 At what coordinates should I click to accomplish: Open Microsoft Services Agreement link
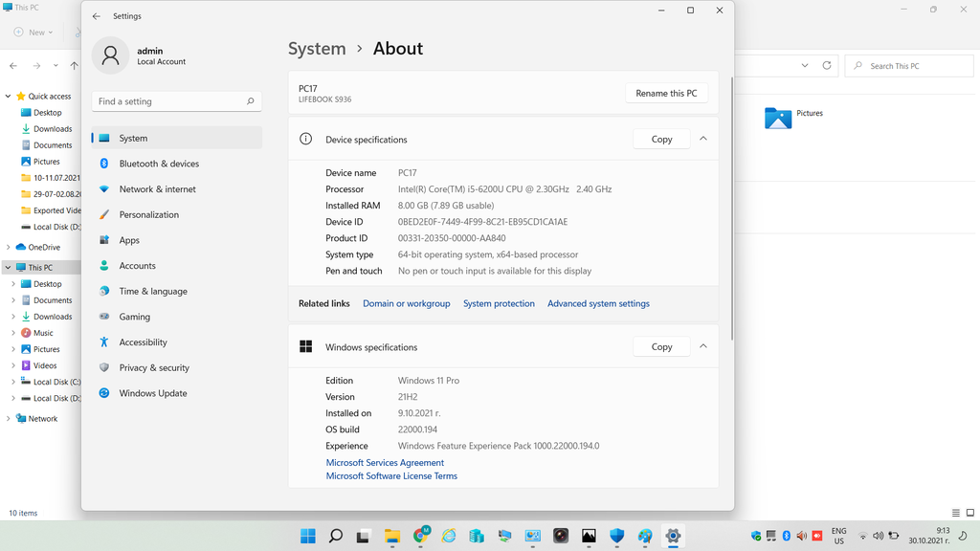(385, 463)
